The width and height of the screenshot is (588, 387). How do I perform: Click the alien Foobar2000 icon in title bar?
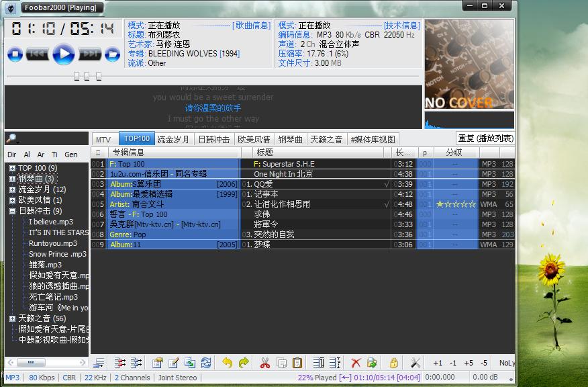(x=11, y=8)
